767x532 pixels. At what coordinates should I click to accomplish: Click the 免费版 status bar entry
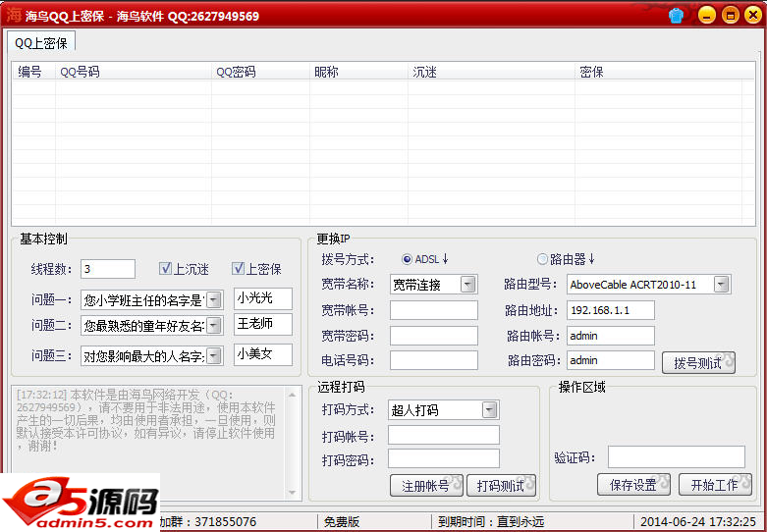342,522
